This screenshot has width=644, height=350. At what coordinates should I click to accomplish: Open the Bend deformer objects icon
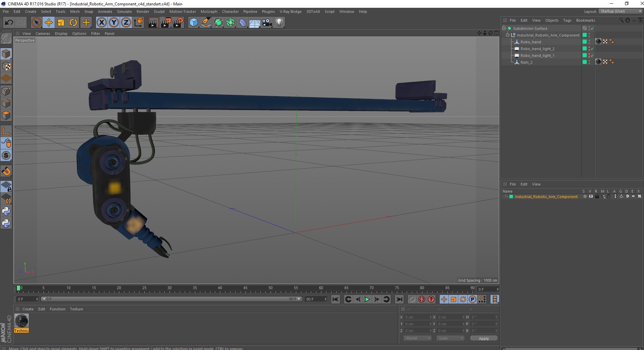243,23
